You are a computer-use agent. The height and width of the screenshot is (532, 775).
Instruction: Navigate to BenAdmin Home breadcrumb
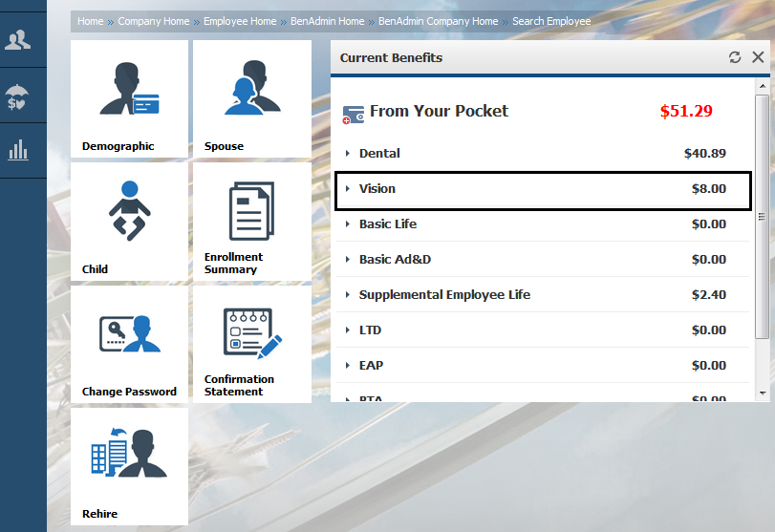(x=327, y=21)
